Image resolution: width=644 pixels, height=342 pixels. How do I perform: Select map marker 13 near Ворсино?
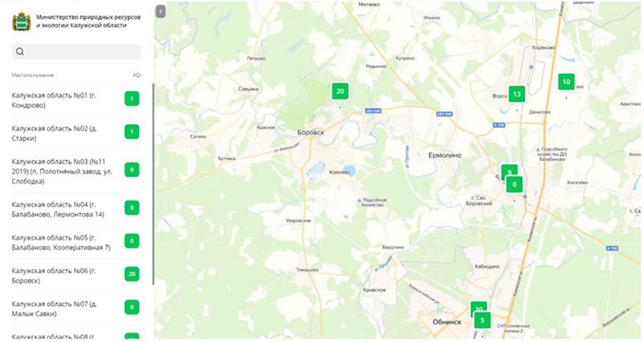click(x=517, y=94)
